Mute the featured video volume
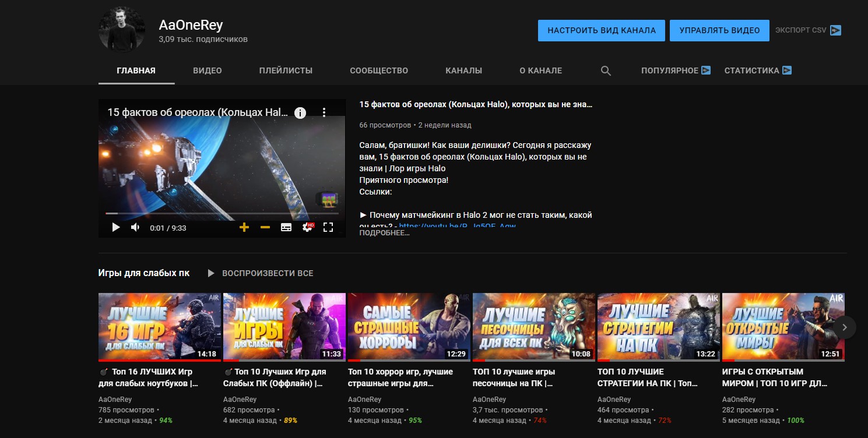Image resolution: width=868 pixels, height=438 pixels. pyautogui.click(x=135, y=227)
